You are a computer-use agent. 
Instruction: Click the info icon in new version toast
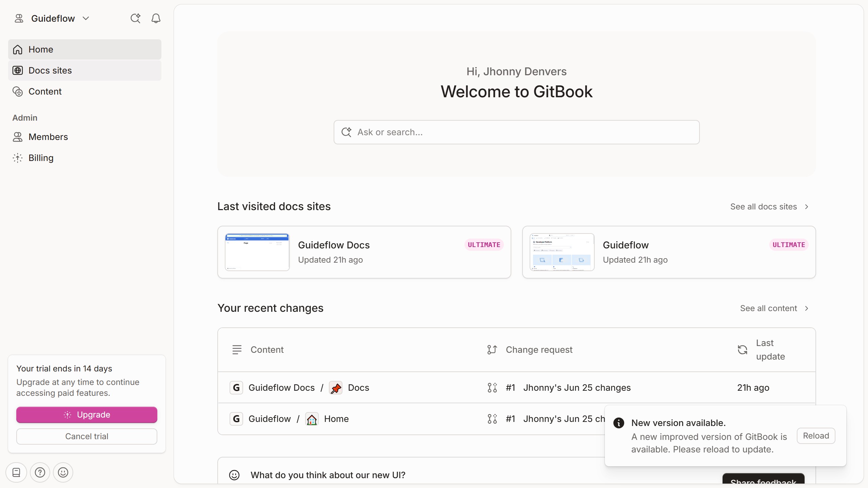[619, 423]
